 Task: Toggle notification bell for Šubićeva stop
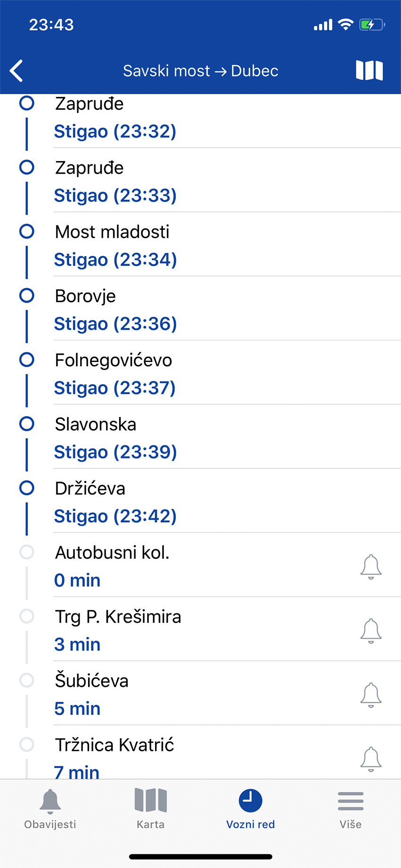(x=371, y=694)
